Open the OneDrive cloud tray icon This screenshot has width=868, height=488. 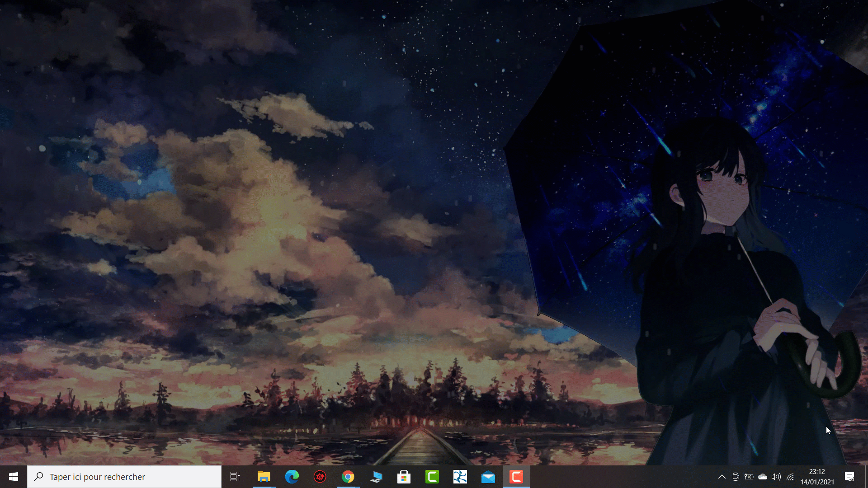click(x=763, y=477)
